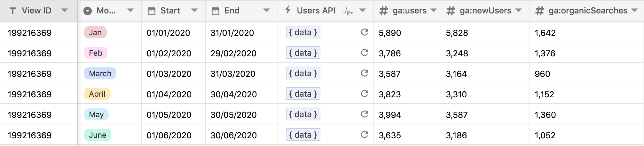Screen dimensions: 644x146
Task: Expand the End column options menu
Action: point(267,11)
